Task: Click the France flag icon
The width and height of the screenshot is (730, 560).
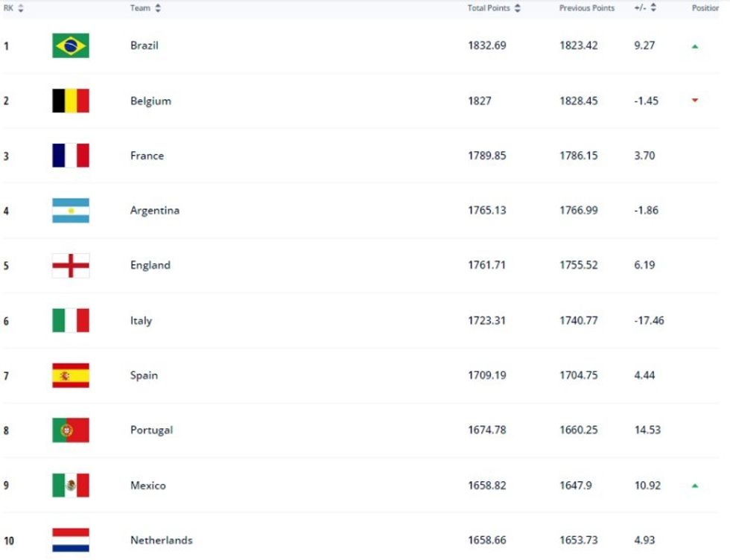Action: pos(71,156)
